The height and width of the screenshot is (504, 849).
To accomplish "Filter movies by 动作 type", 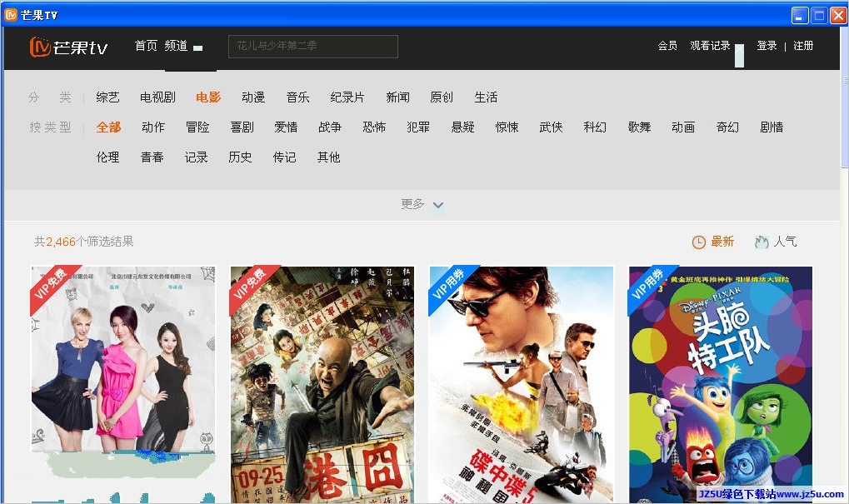I will pyautogui.click(x=153, y=127).
